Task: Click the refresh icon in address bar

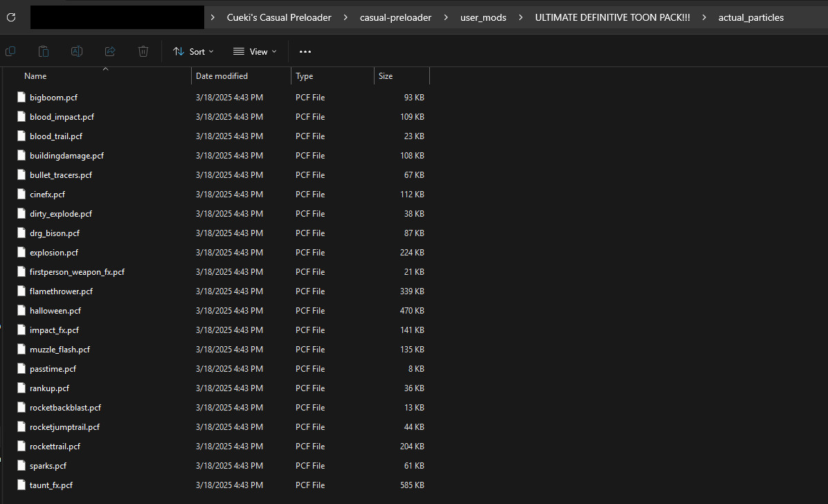Action: click(x=11, y=17)
